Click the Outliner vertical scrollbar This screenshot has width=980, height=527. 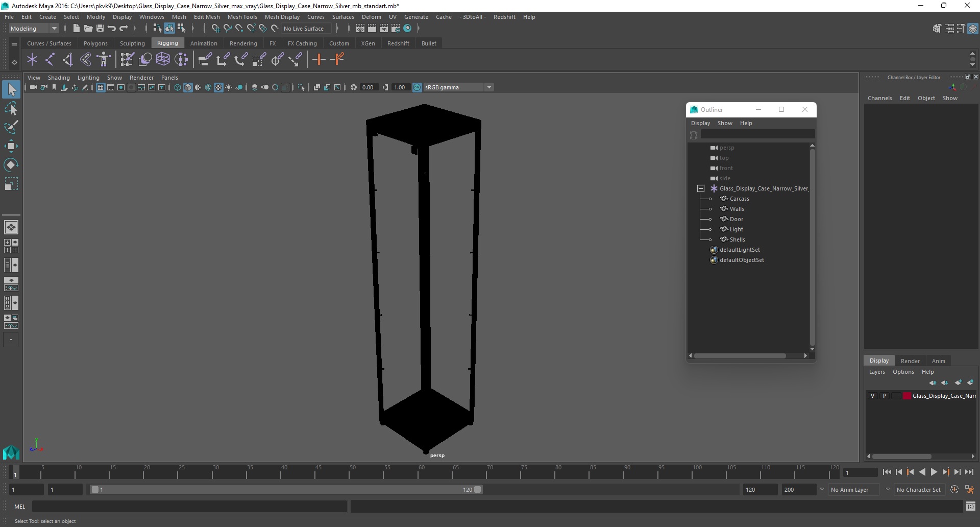pos(812,247)
